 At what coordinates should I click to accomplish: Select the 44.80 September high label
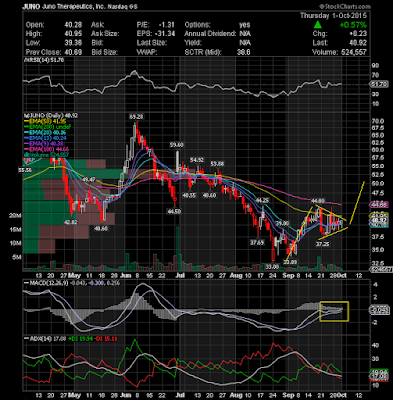tap(318, 201)
